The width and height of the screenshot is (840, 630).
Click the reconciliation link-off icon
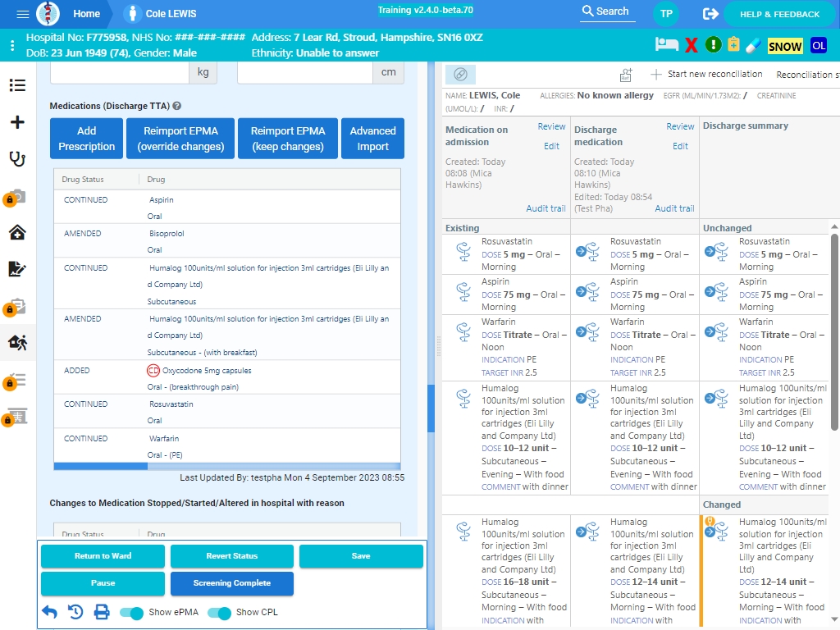pyautogui.click(x=460, y=75)
